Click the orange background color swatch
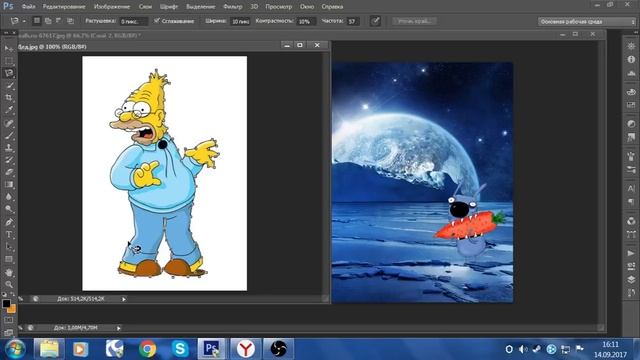Image resolution: width=640 pixels, height=360 pixels. pos(12,309)
